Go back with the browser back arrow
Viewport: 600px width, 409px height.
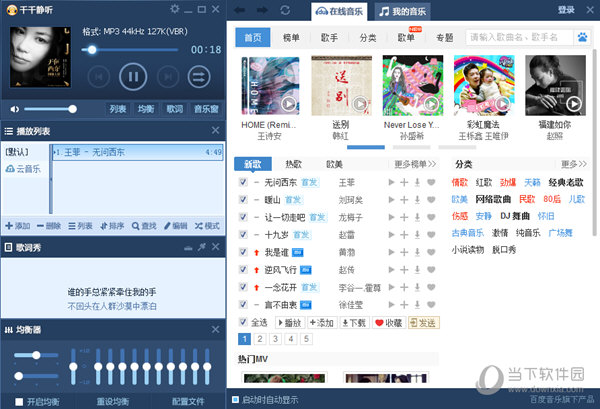[240, 10]
